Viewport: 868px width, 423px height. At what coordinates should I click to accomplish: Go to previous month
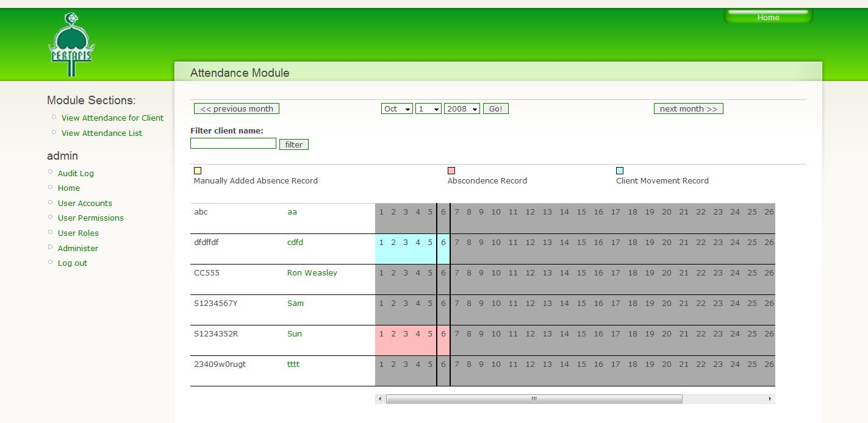click(237, 108)
